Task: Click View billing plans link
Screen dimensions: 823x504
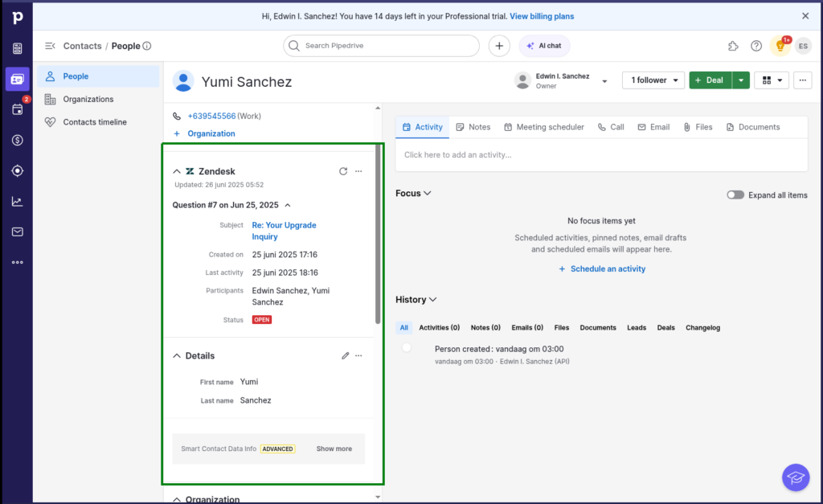Action: (542, 16)
